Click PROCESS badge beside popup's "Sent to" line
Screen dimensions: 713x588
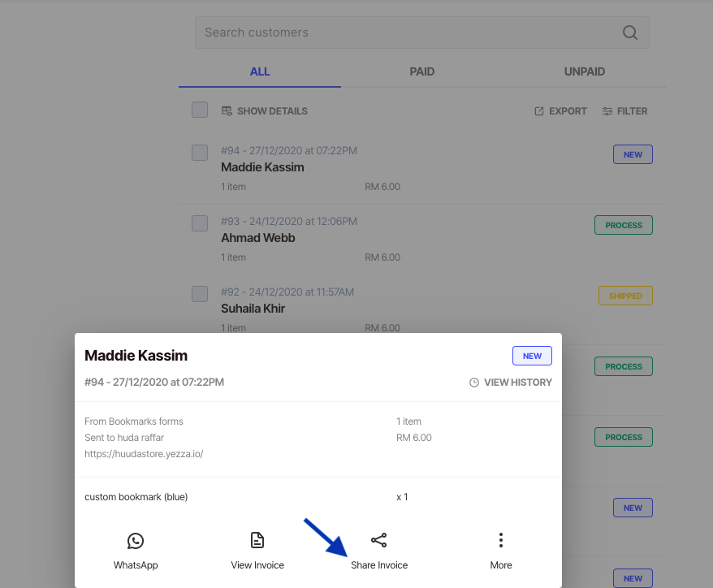click(x=624, y=437)
